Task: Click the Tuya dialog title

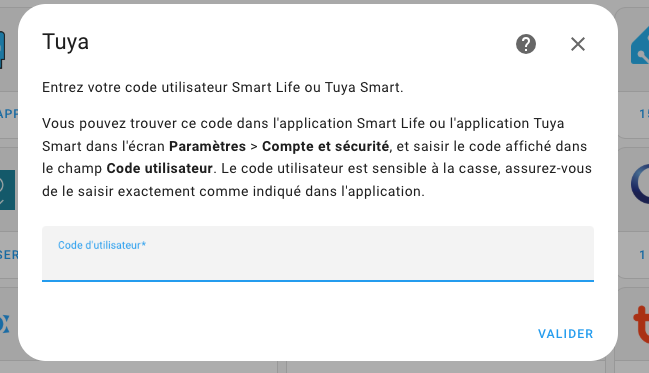Action: pyautogui.click(x=65, y=42)
